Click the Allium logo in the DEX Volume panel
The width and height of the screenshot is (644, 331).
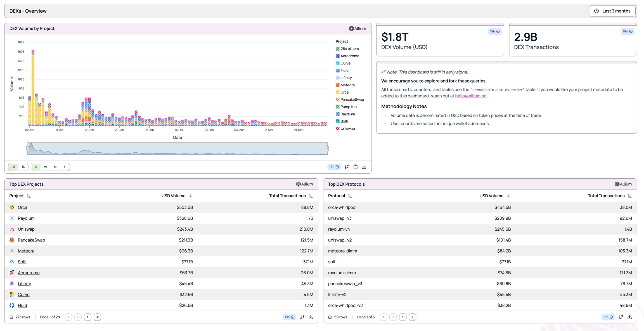pyautogui.click(x=357, y=29)
